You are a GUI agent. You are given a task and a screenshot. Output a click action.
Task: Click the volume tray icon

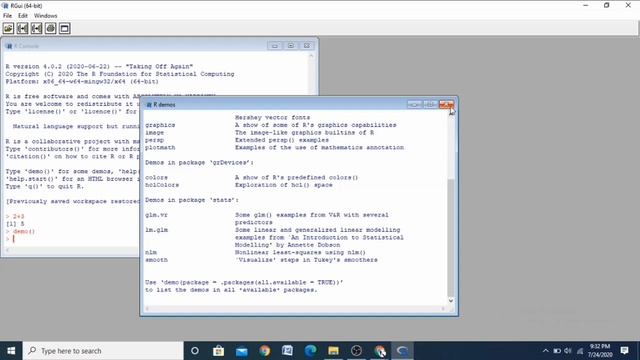pos(568,351)
